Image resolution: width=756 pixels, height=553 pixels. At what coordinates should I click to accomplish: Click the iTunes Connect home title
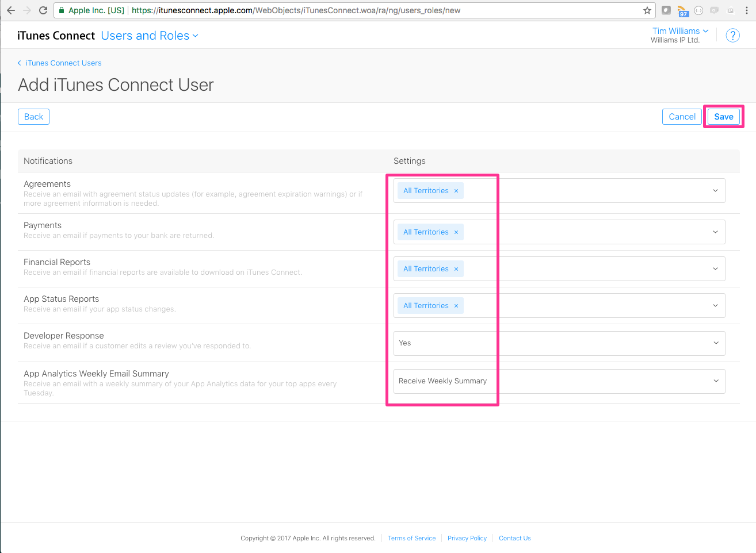coord(56,36)
